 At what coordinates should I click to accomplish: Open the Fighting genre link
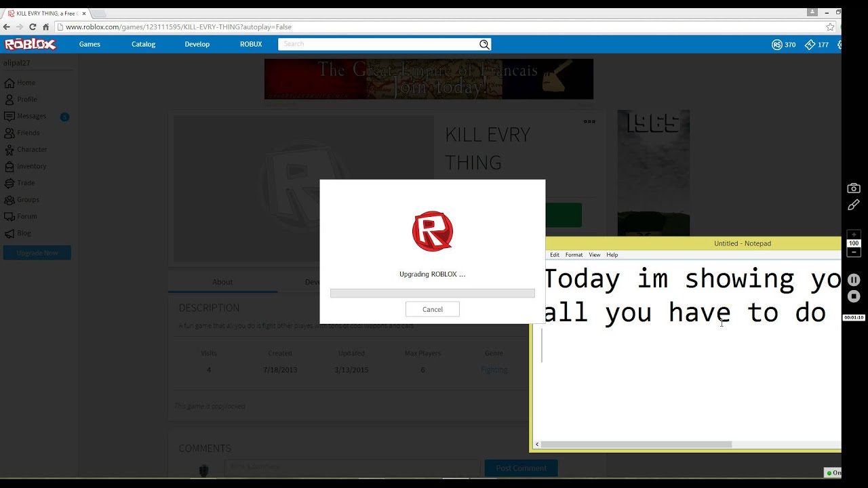(x=494, y=369)
